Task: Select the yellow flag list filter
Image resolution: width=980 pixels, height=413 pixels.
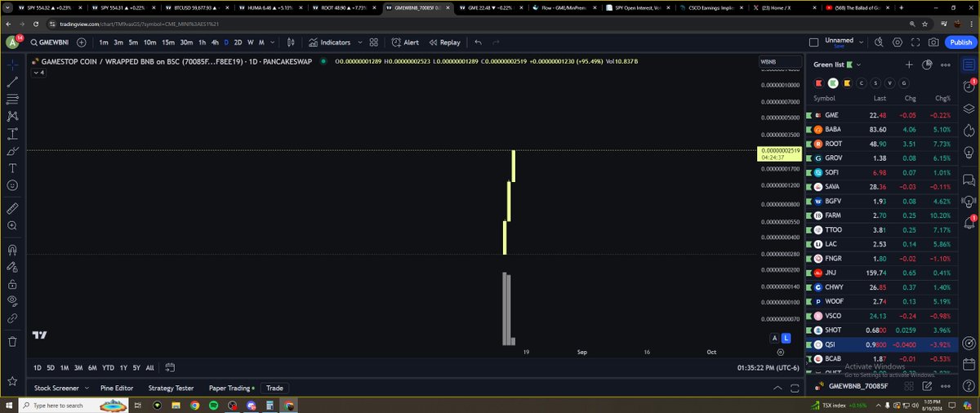Action: (847, 82)
